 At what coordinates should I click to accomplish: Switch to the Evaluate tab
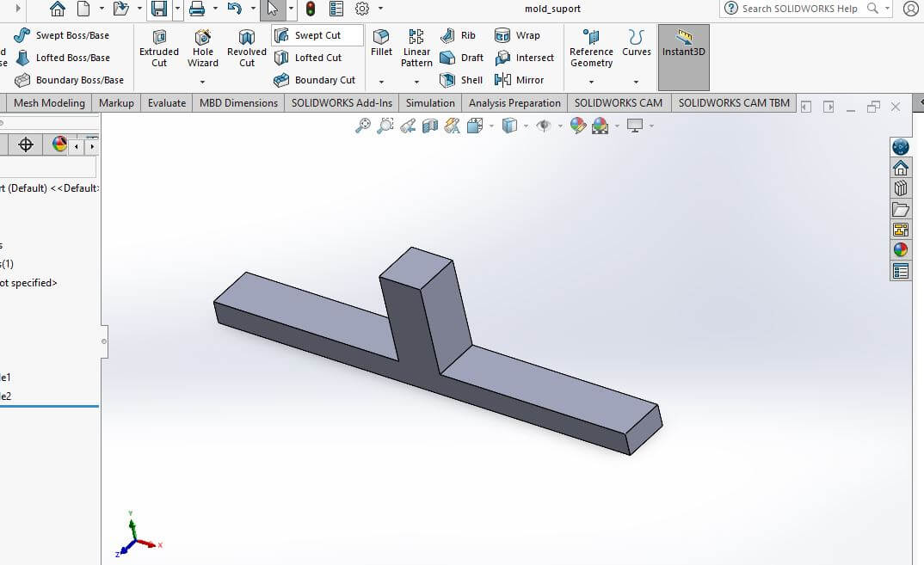[167, 103]
